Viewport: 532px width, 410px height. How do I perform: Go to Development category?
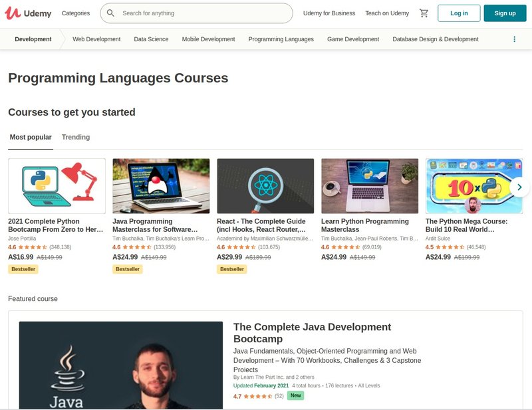coord(33,39)
